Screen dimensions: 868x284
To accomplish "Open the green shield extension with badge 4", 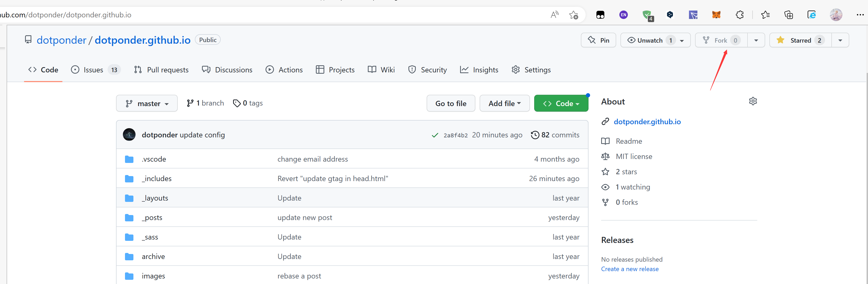I will tap(647, 16).
